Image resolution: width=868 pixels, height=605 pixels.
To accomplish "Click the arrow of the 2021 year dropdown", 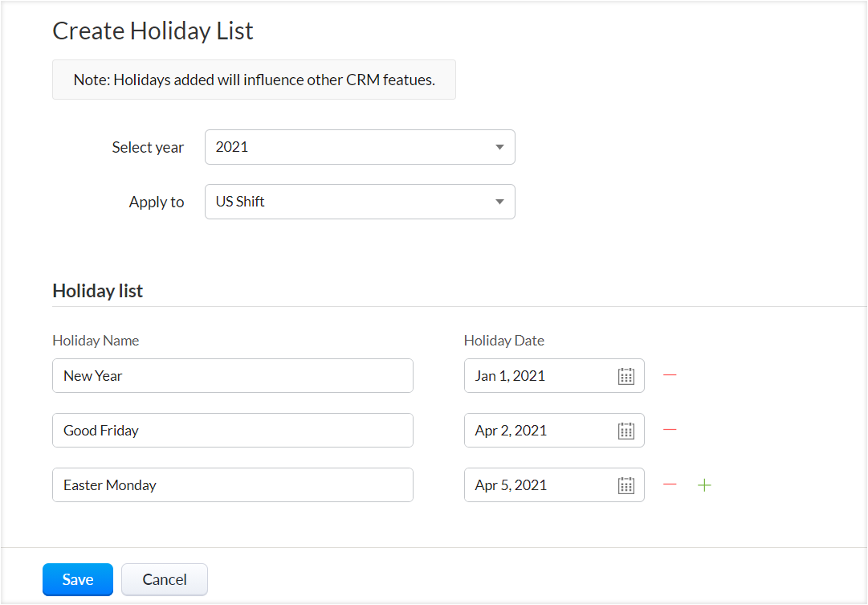I will coord(499,147).
